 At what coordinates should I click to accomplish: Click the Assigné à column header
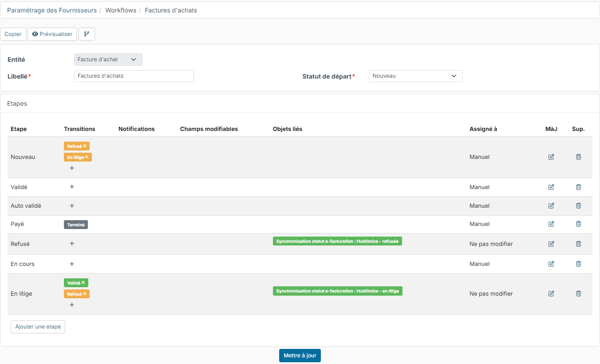tap(483, 129)
